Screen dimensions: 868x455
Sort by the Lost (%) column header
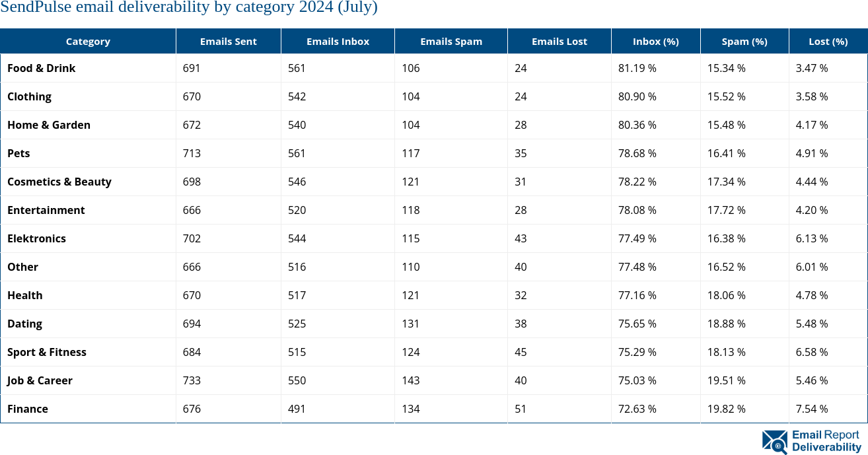[828, 41]
